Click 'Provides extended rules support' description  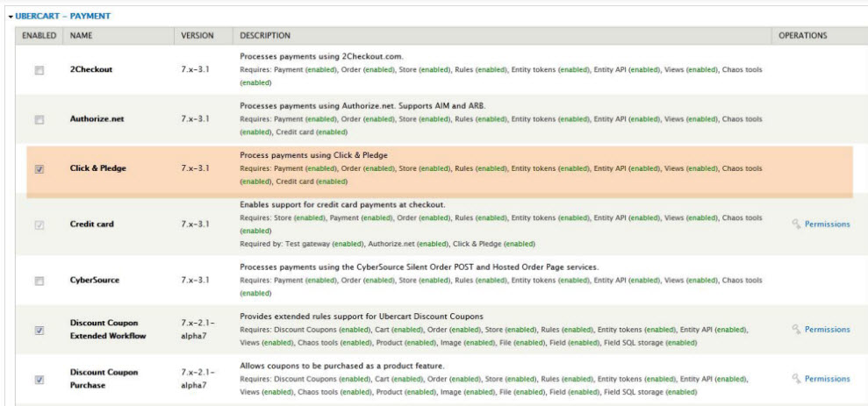[362, 317]
